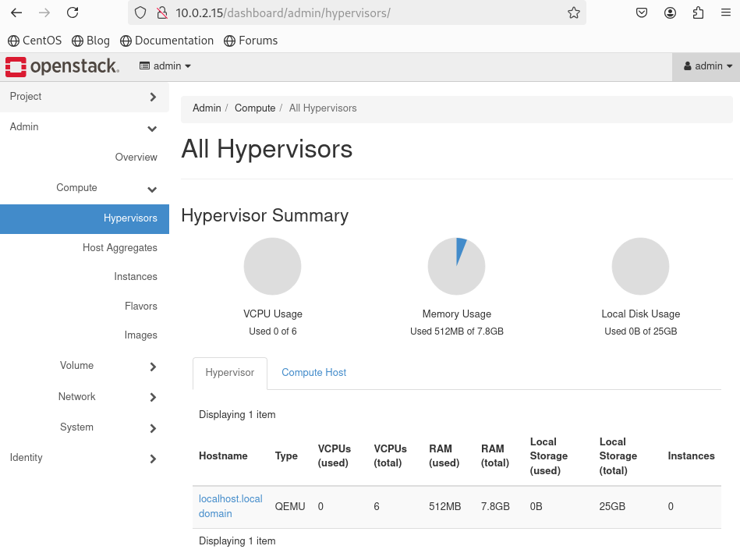Expand the Identity sidebar section

(x=84, y=458)
